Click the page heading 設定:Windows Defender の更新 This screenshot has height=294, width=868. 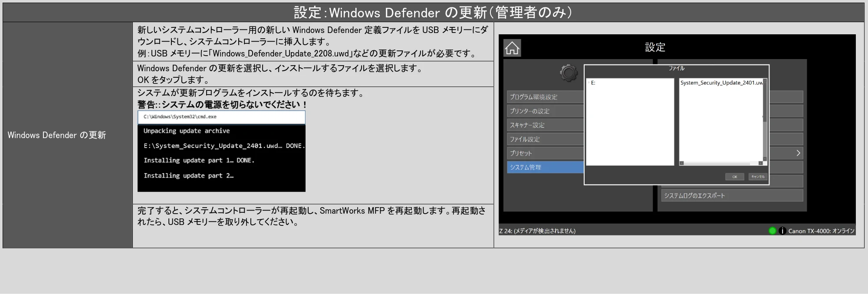433,13
